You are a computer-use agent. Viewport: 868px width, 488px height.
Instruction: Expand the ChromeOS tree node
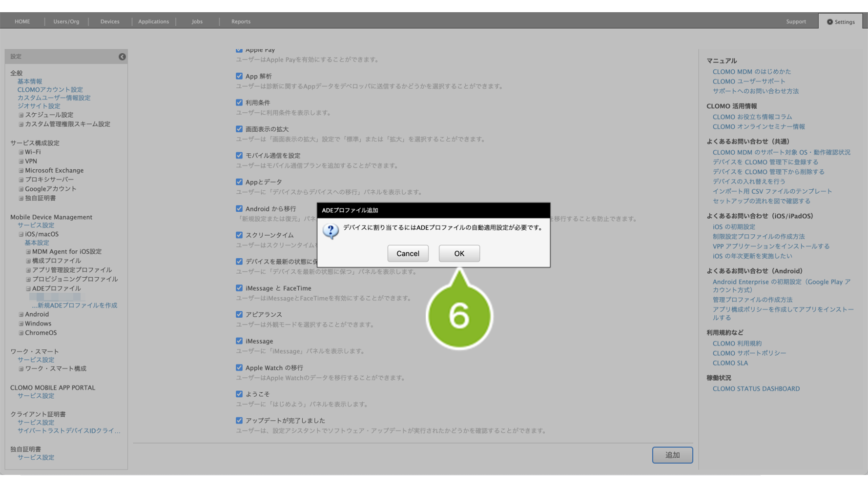point(21,333)
